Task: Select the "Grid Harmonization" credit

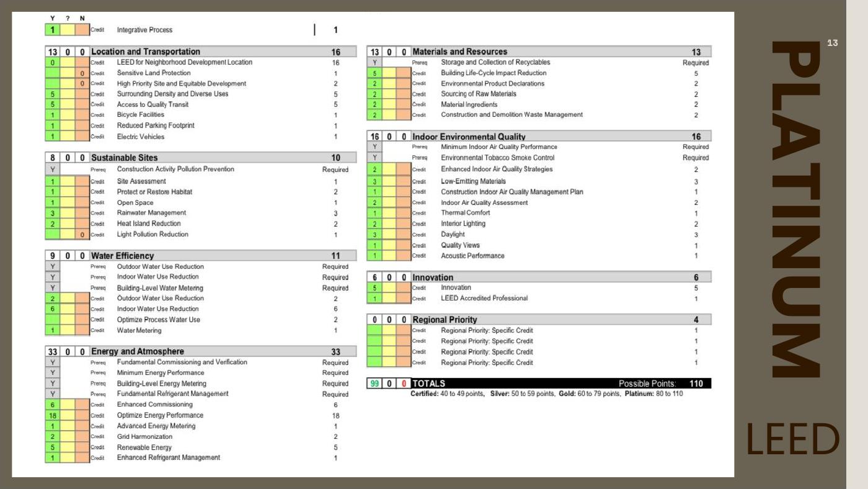Action: click(144, 437)
